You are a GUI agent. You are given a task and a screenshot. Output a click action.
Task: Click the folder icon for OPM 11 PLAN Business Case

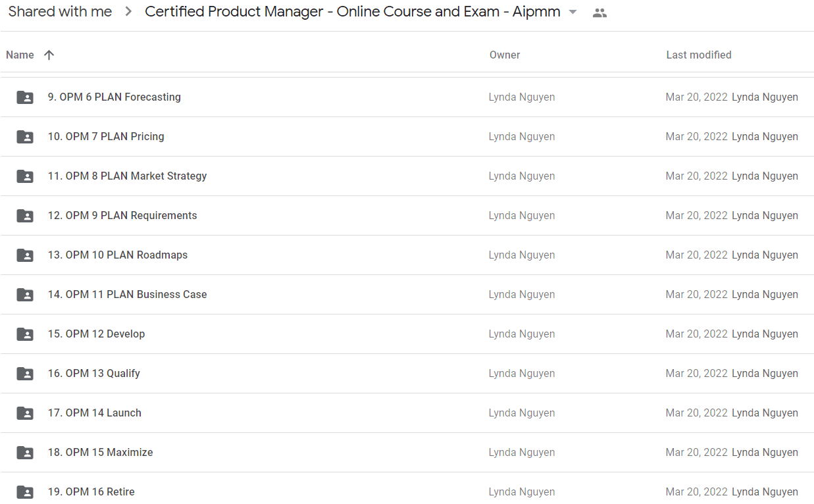coord(25,295)
